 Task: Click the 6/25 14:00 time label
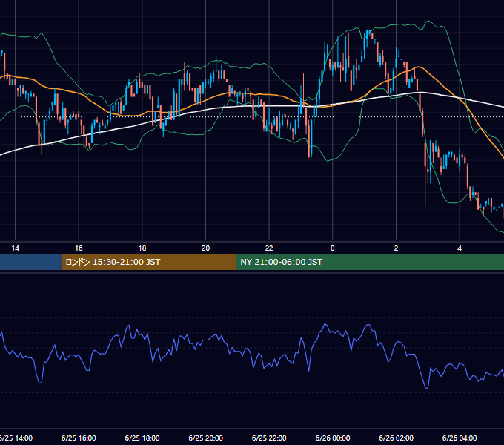point(16,438)
